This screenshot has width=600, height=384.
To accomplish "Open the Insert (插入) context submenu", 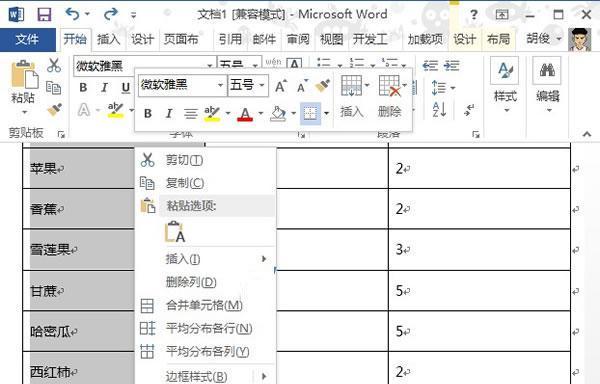I will 206,259.
